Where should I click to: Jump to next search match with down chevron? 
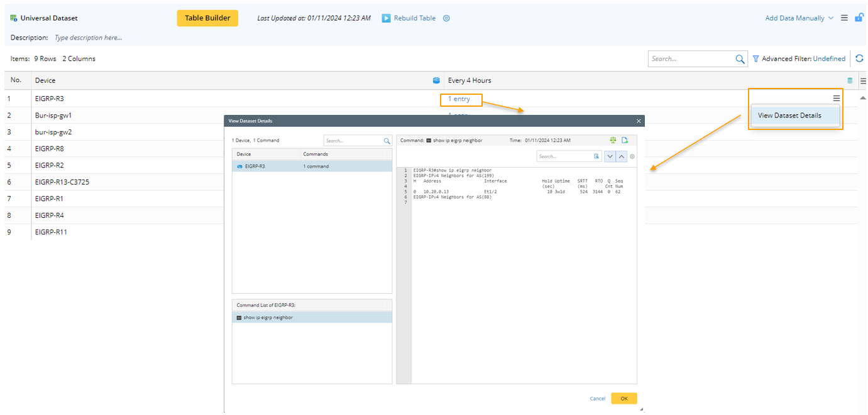609,156
